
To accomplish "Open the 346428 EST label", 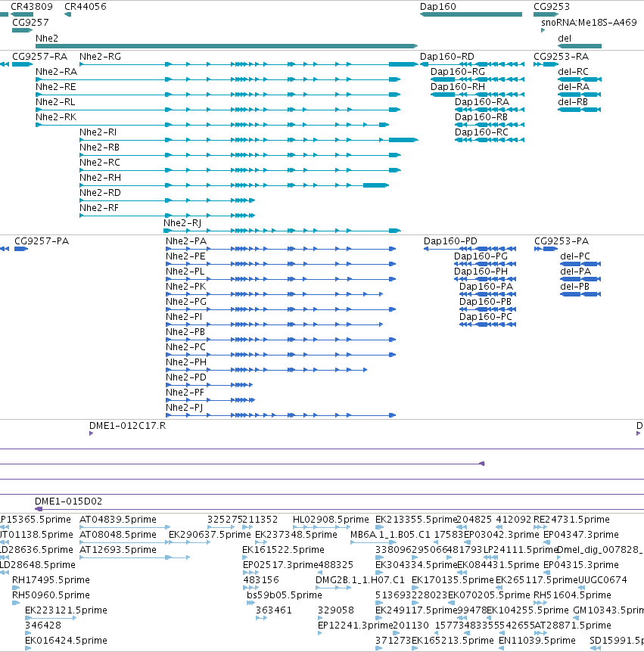I will point(43,626).
